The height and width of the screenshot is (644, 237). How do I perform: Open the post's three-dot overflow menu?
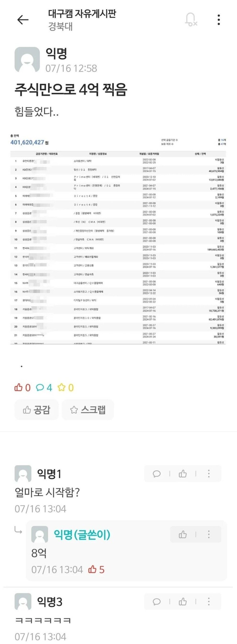[x=219, y=20]
